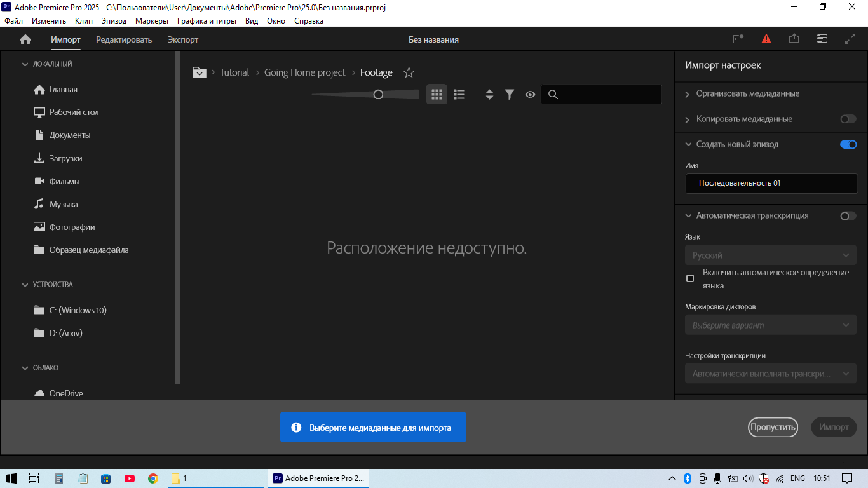868x488 pixels.
Task: Switch to list view
Action: [x=459, y=94]
